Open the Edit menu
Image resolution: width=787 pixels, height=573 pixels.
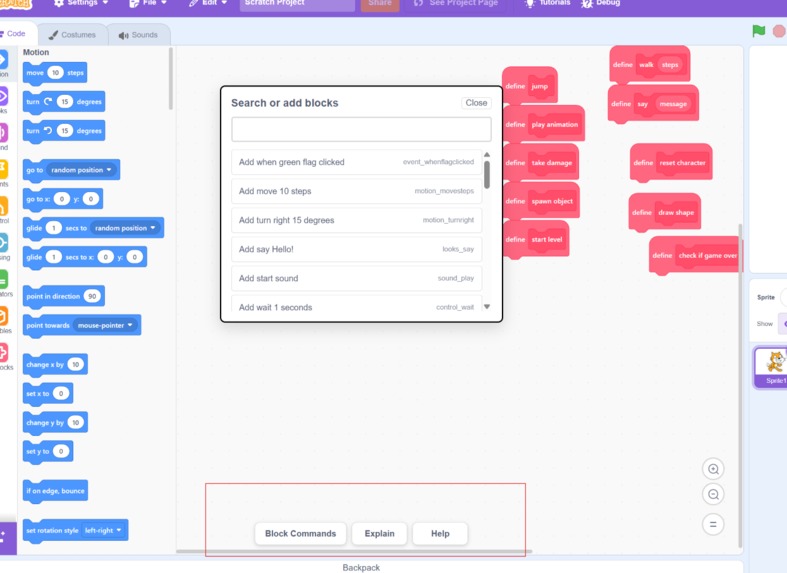[208, 3]
